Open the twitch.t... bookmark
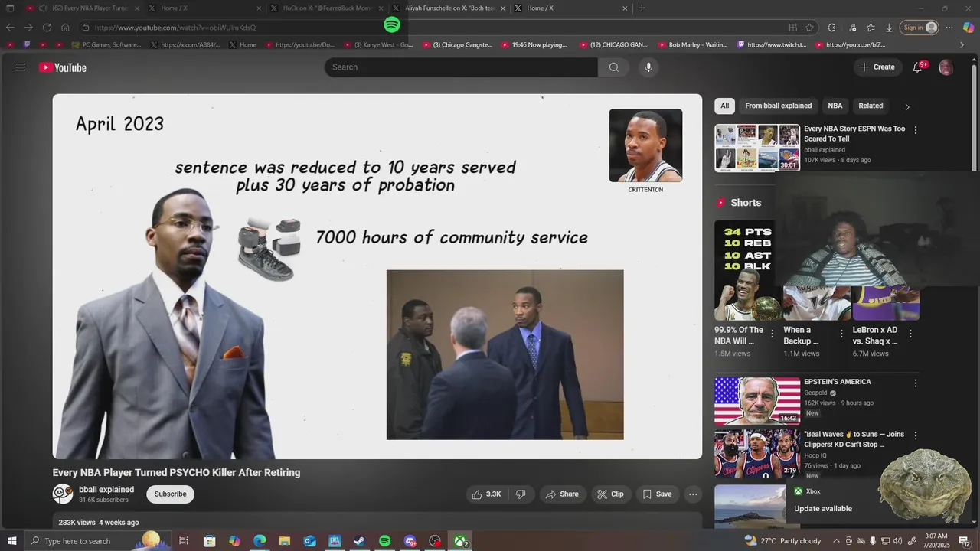Screen dimensions: 980x551 pos(772,44)
